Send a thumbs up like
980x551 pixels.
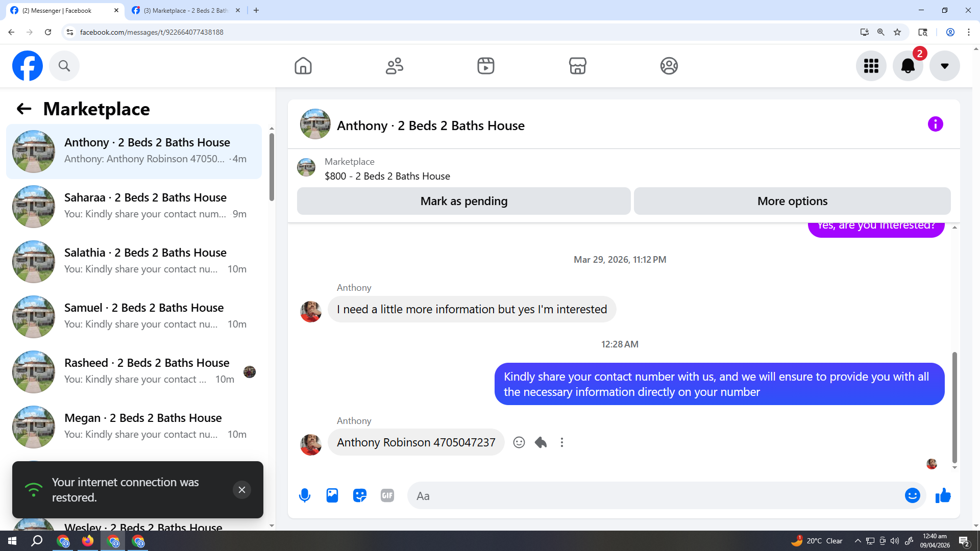943,495
